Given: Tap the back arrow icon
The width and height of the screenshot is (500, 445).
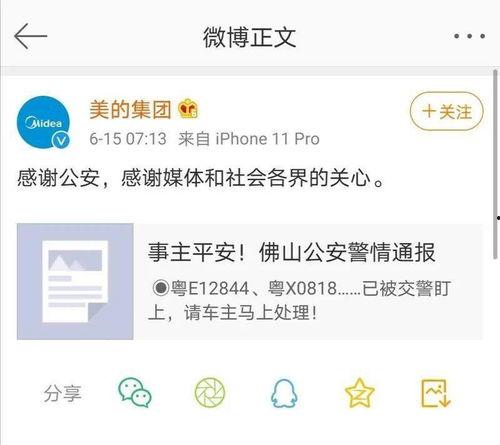Looking at the screenshot, I should [x=31, y=36].
